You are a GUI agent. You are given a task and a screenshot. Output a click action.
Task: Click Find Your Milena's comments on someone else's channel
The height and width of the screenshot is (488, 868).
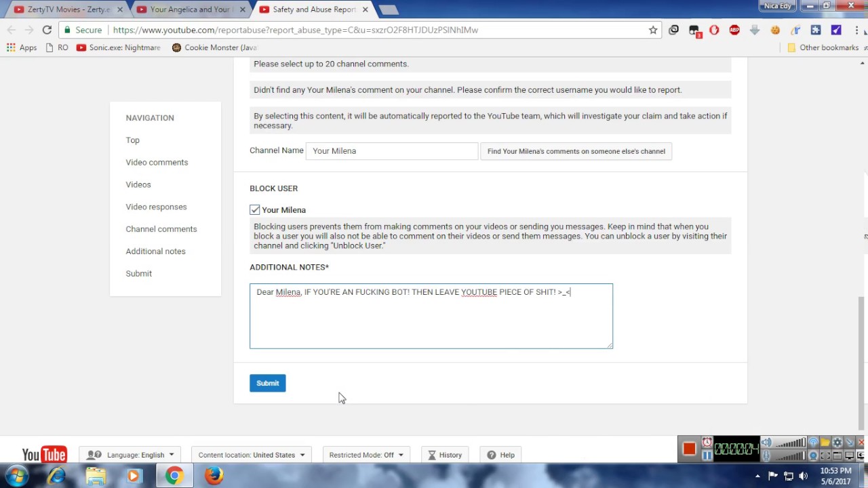click(576, 151)
